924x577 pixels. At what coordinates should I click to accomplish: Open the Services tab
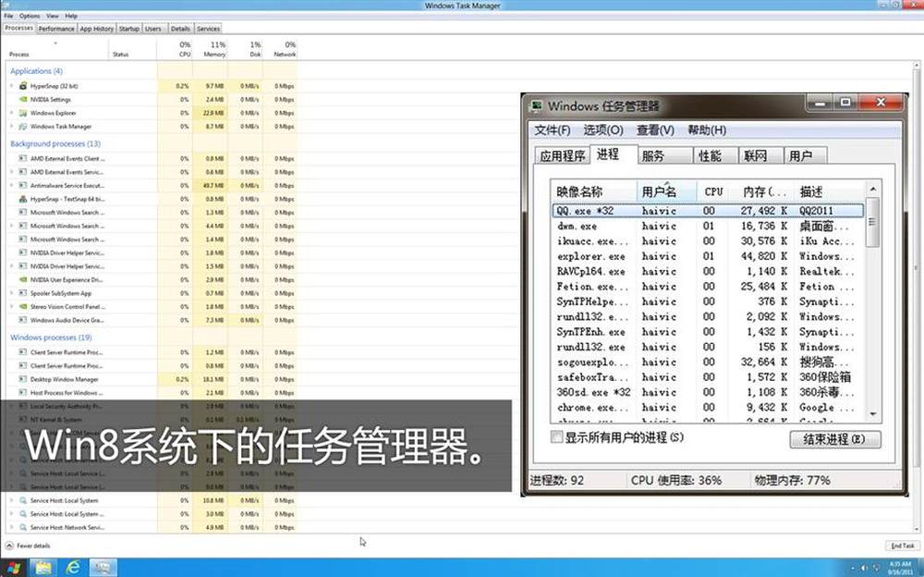[208, 29]
